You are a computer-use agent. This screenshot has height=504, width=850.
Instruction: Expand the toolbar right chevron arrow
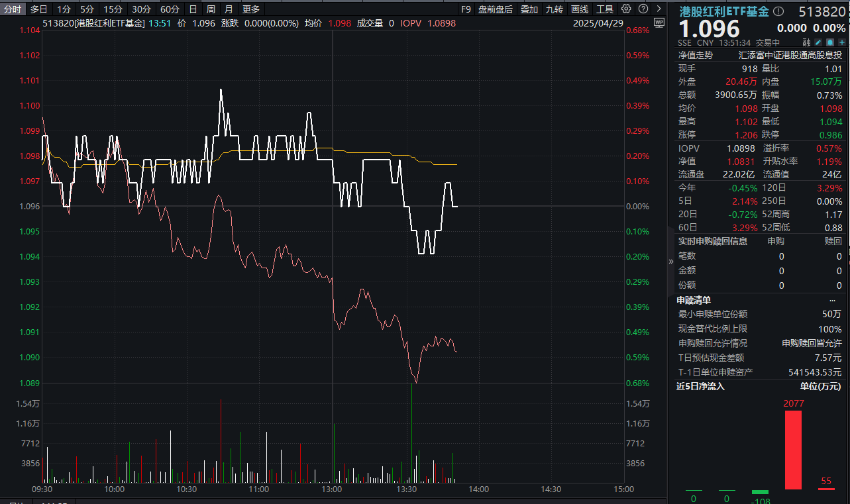[659, 9]
